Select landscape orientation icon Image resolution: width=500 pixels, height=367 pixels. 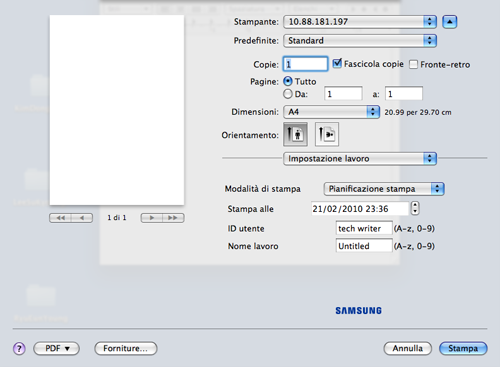[327, 134]
